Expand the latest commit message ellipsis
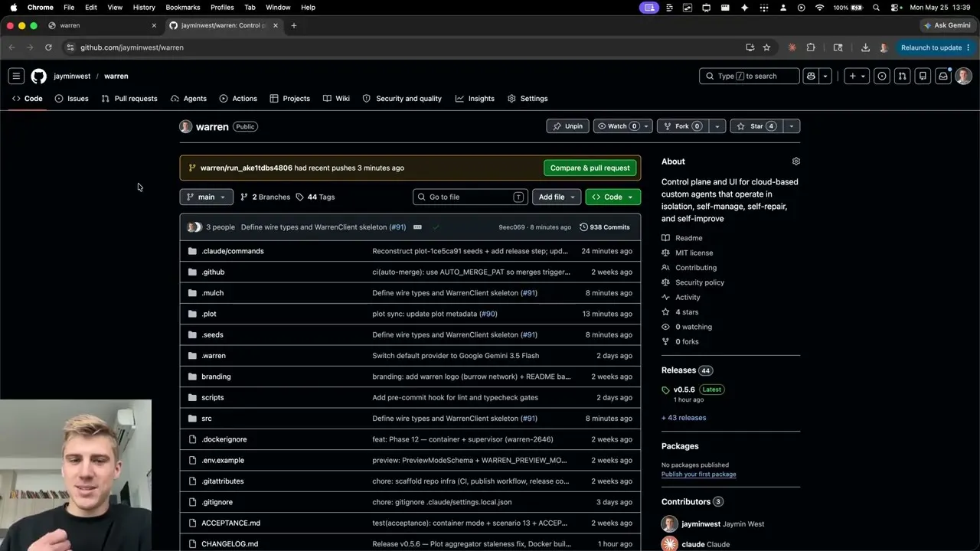Viewport: 980px width, 551px height. [417, 227]
